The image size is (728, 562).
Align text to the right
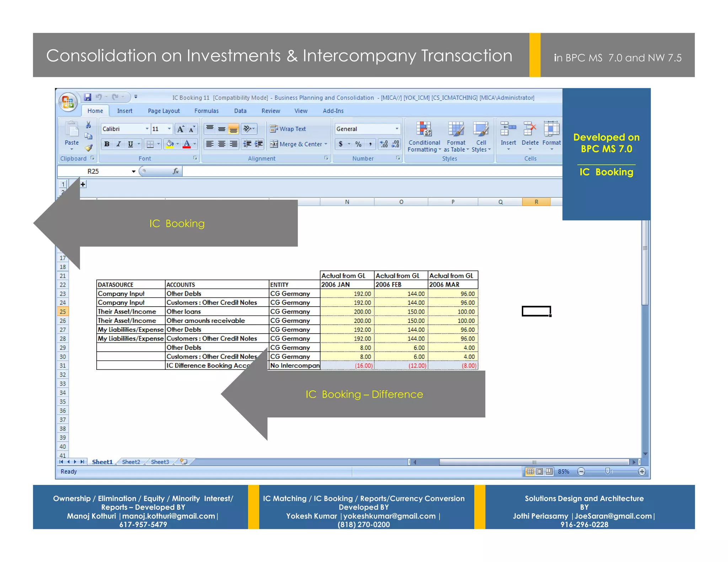tap(234, 144)
